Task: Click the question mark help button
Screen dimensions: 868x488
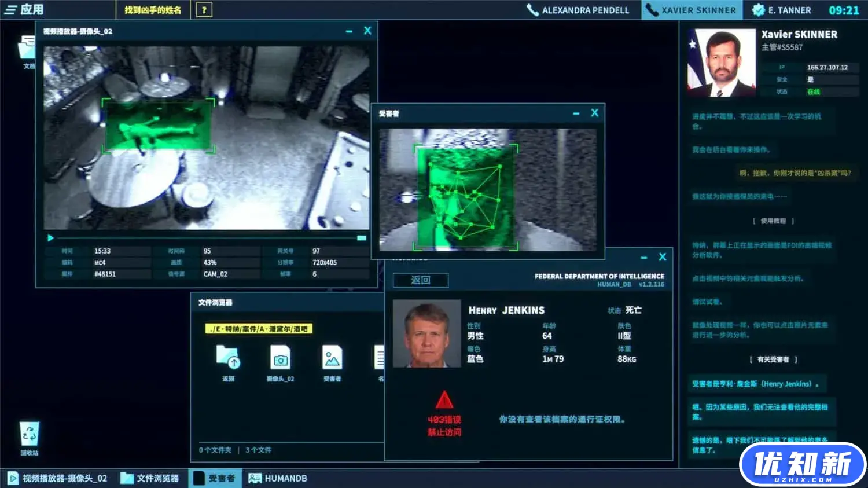Action: [204, 10]
